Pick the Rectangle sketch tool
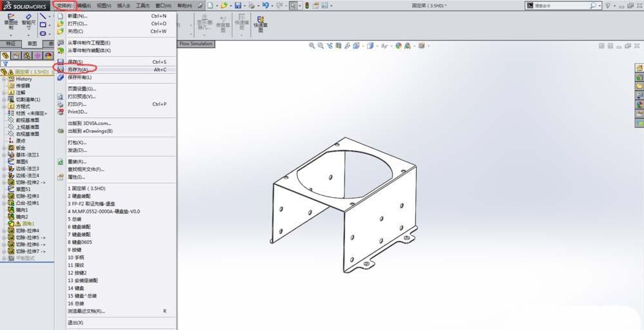 click(43, 25)
